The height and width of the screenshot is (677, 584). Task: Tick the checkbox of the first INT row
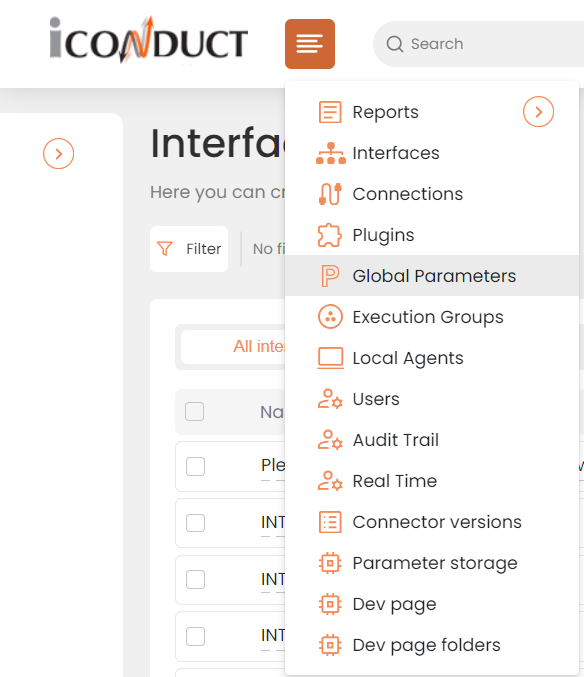click(195, 523)
